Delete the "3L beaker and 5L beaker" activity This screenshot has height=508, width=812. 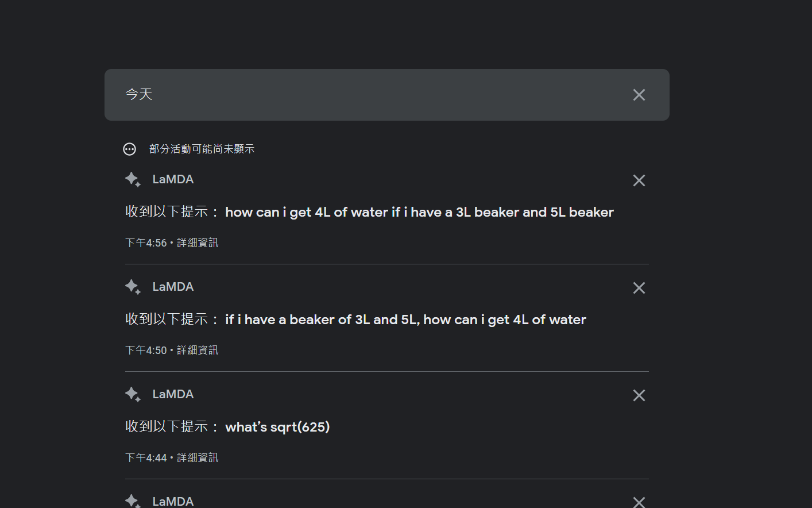point(639,180)
